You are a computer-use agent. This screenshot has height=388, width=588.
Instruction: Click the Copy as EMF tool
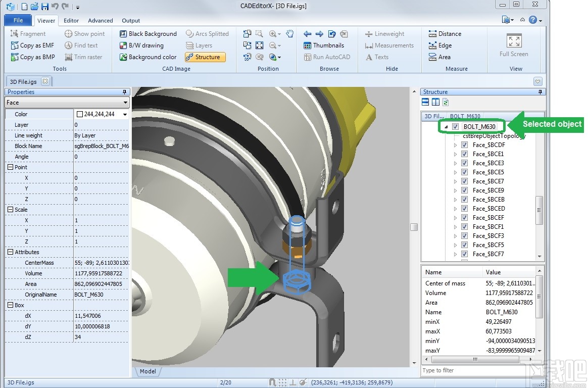point(32,45)
